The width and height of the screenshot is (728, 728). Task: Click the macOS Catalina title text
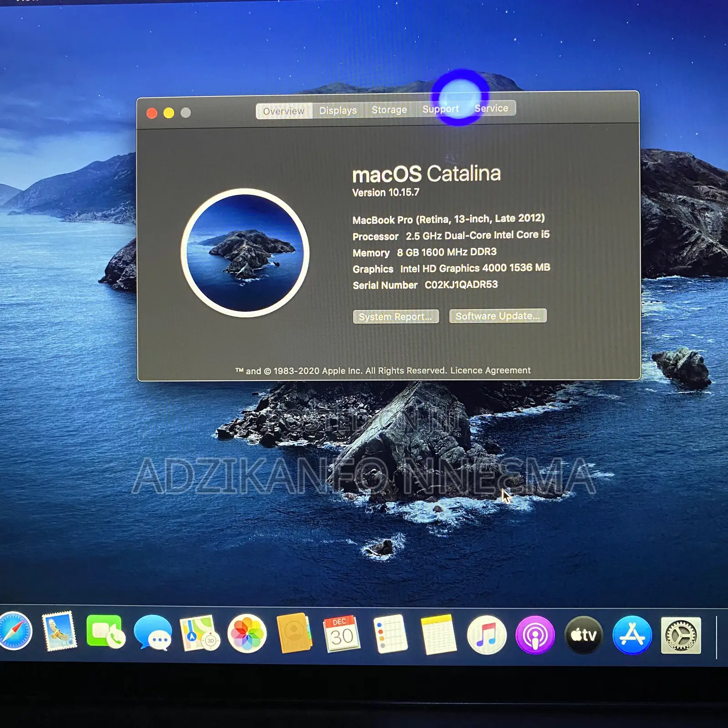[426, 174]
